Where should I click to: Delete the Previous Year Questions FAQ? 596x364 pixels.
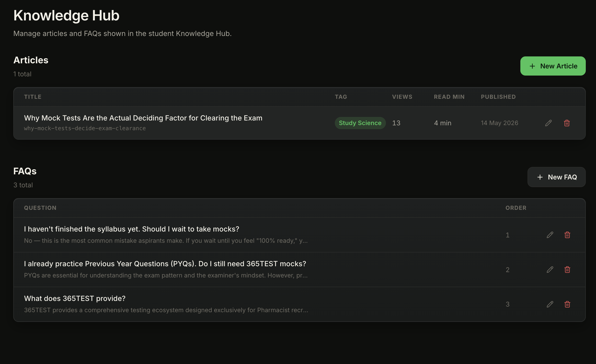(x=567, y=270)
